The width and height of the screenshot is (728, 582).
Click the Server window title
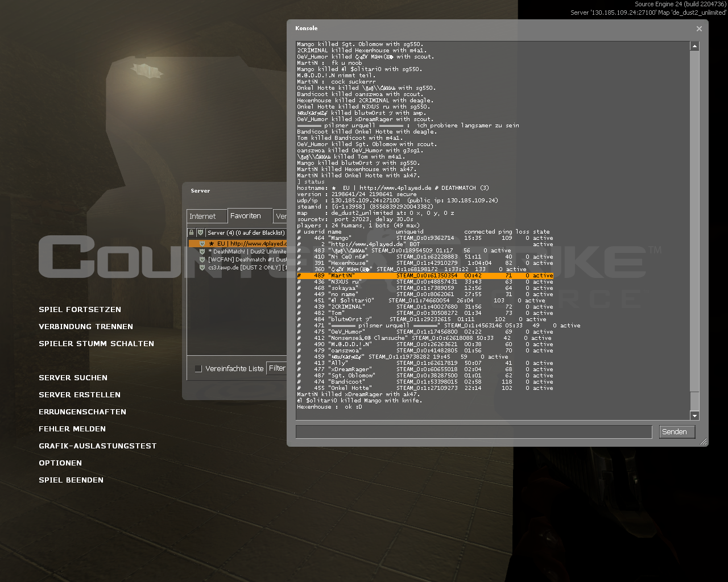200,191
